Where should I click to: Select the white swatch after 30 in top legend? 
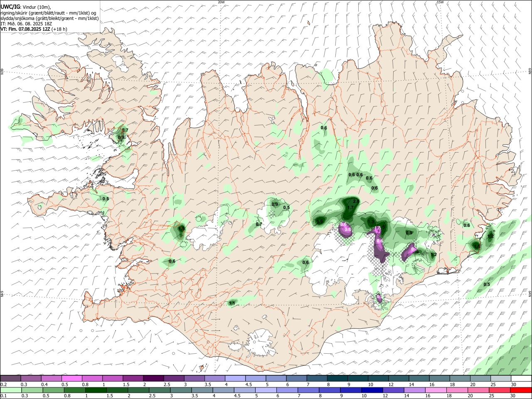click(x=521, y=378)
